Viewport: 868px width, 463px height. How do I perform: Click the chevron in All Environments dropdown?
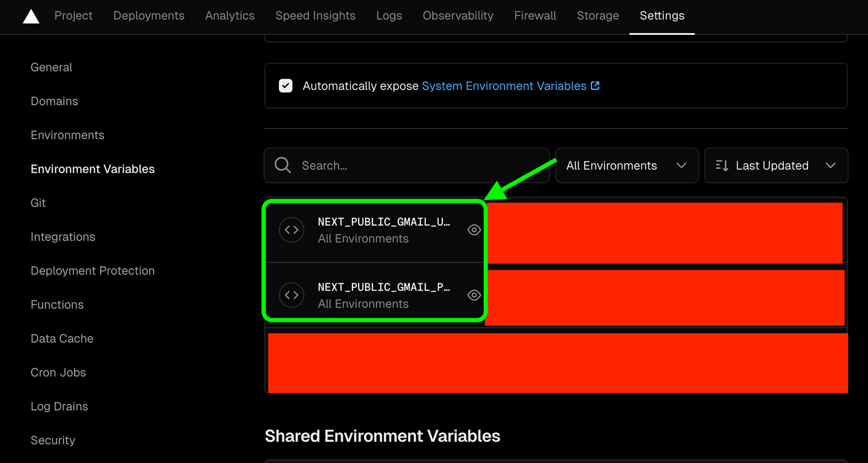pyautogui.click(x=681, y=165)
